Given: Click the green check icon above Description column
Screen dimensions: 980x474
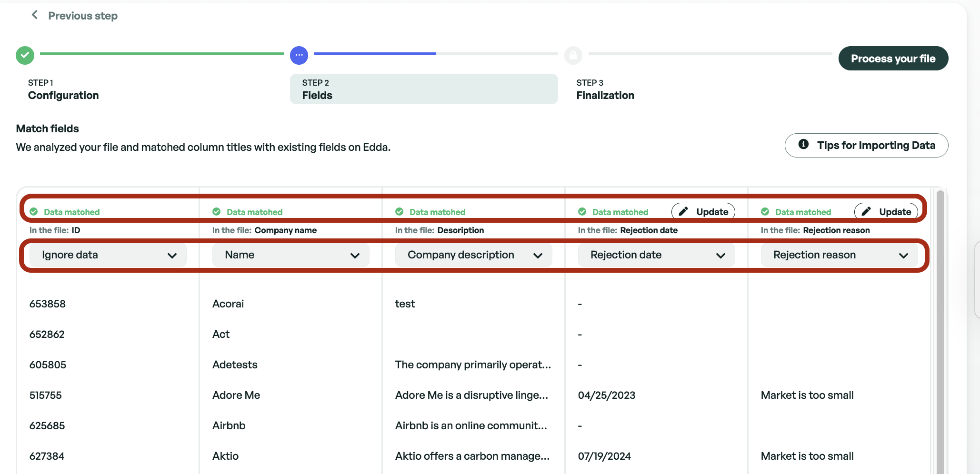Looking at the screenshot, I should point(400,212).
